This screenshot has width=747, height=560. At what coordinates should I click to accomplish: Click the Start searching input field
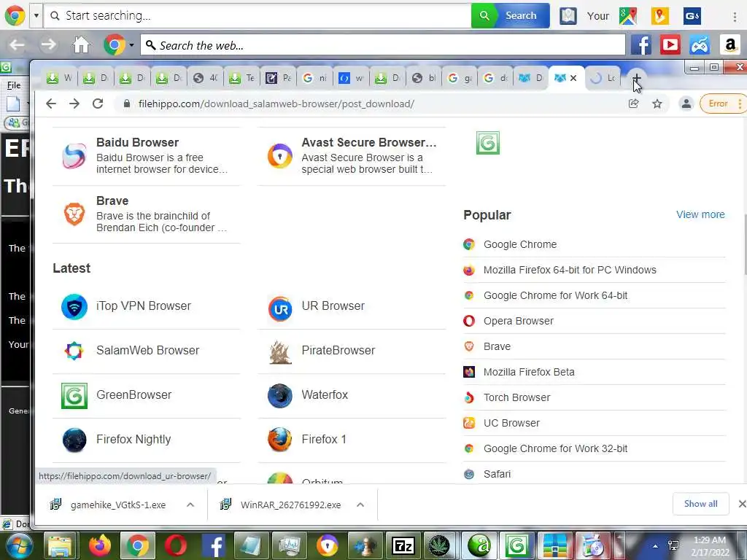tap(258, 16)
